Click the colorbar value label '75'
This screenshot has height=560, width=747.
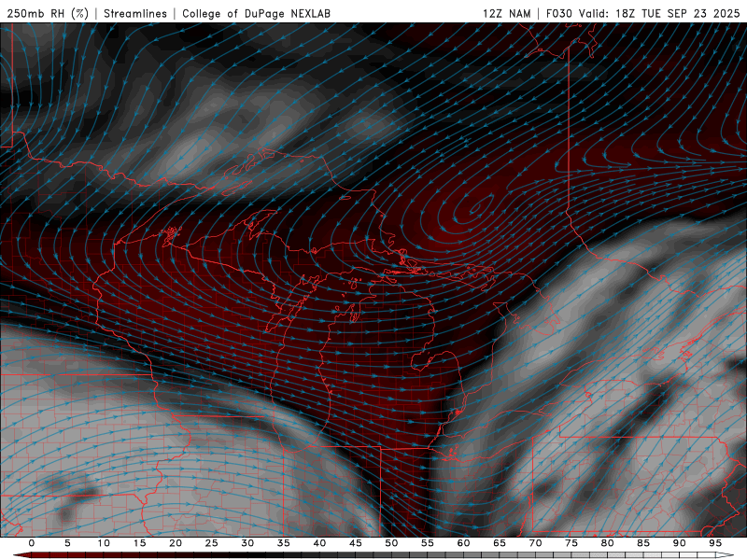(571, 543)
